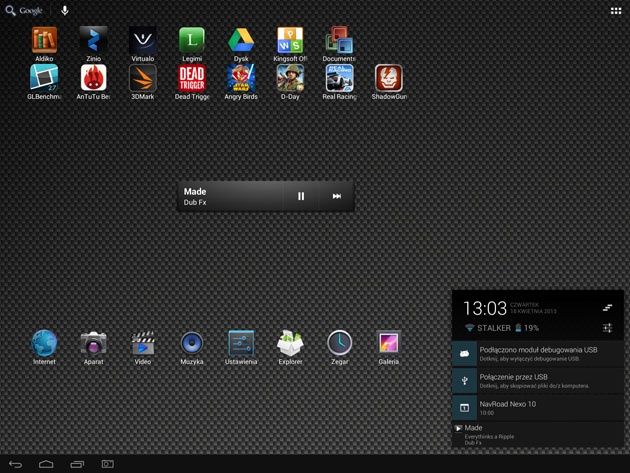
Task: Start Google voice search microphone
Action: point(65,10)
